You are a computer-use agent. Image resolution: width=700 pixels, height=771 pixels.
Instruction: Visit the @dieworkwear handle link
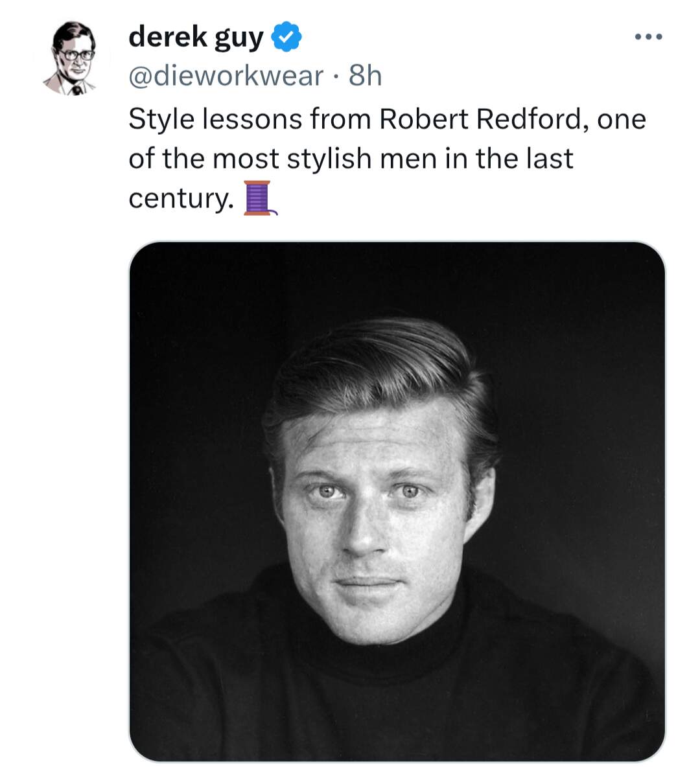point(226,76)
